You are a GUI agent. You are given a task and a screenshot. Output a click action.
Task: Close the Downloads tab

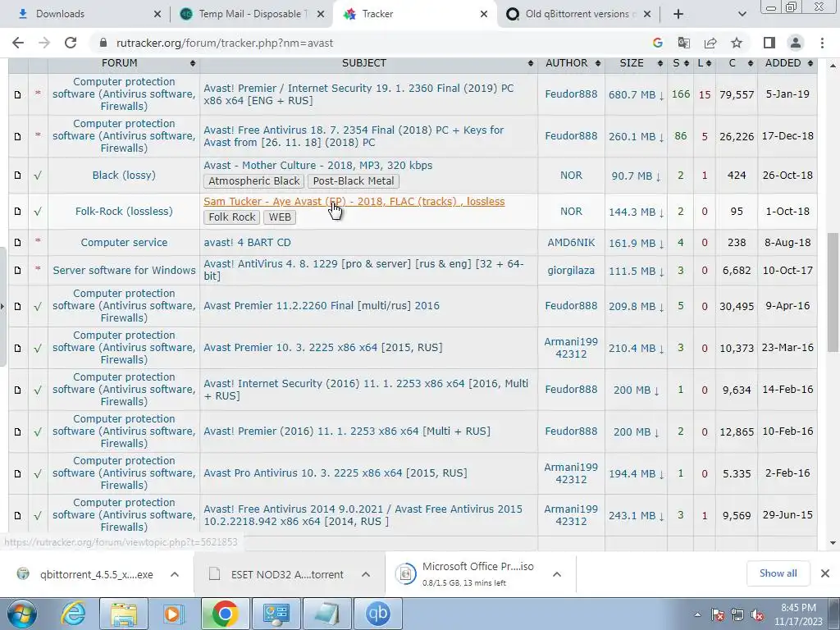click(x=157, y=14)
